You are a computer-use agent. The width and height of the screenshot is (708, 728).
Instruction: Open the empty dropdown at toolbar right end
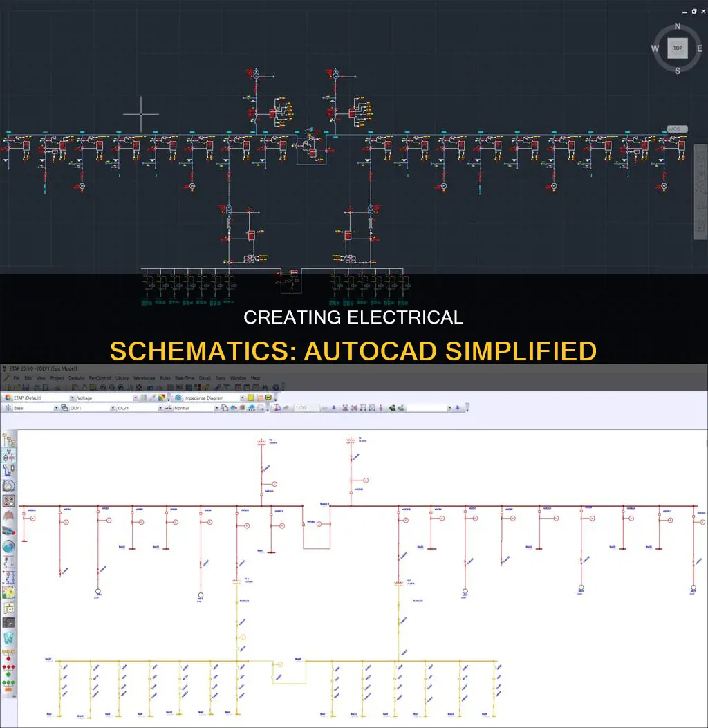(x=449, y=408)
